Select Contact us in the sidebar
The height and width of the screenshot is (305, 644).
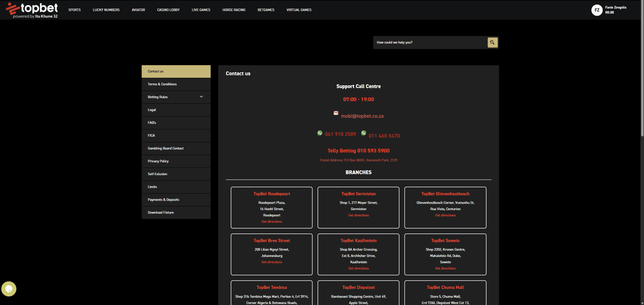pos(176,71)
